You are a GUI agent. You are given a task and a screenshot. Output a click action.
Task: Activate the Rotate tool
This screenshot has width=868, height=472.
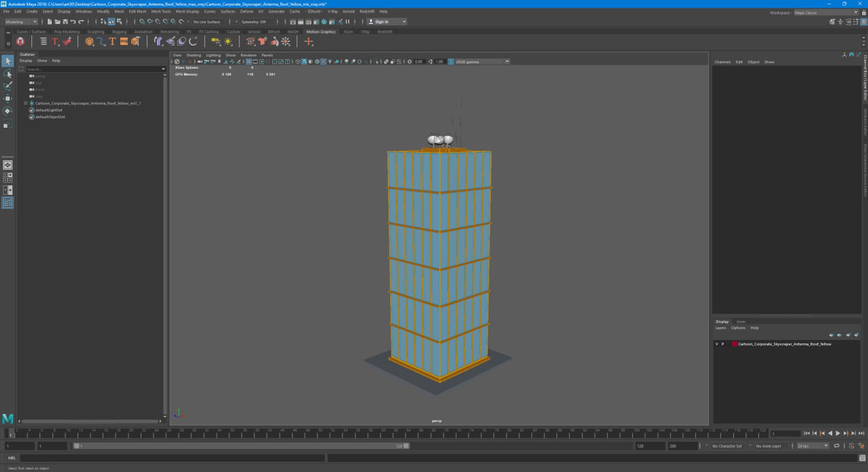tap(8, 111)
